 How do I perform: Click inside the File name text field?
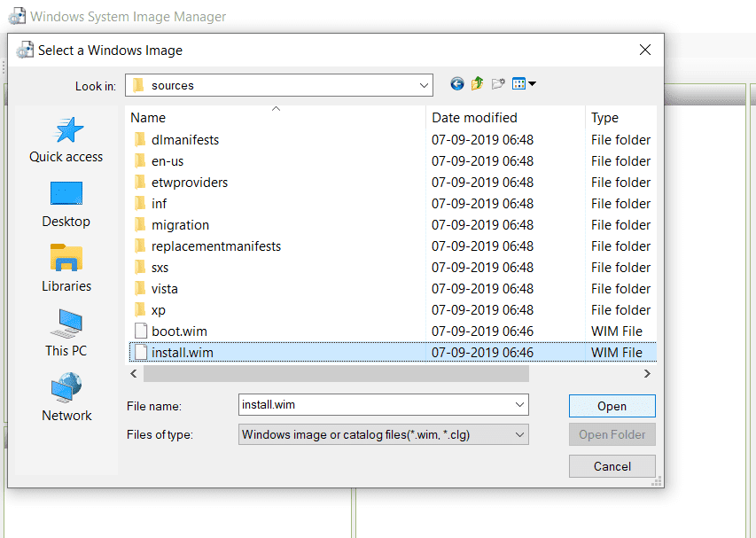tap(372, 405)
